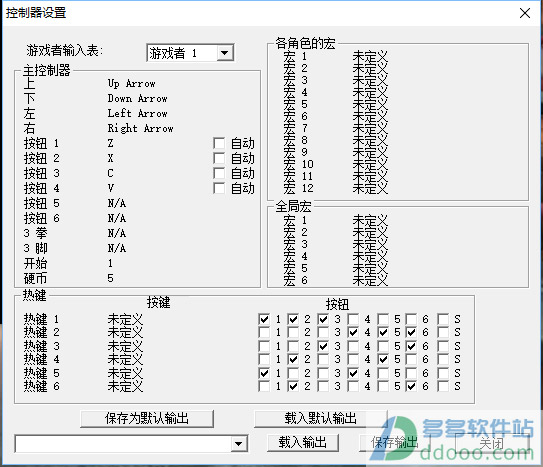
Task: Select the Right Arrow mapping for 右
Action: click(x=140, y=128)
